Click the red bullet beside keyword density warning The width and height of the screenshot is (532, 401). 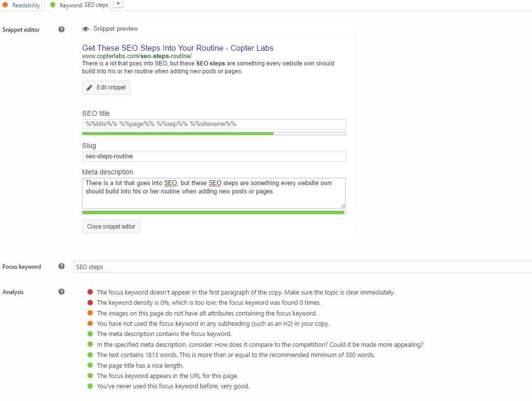point(90,303)
